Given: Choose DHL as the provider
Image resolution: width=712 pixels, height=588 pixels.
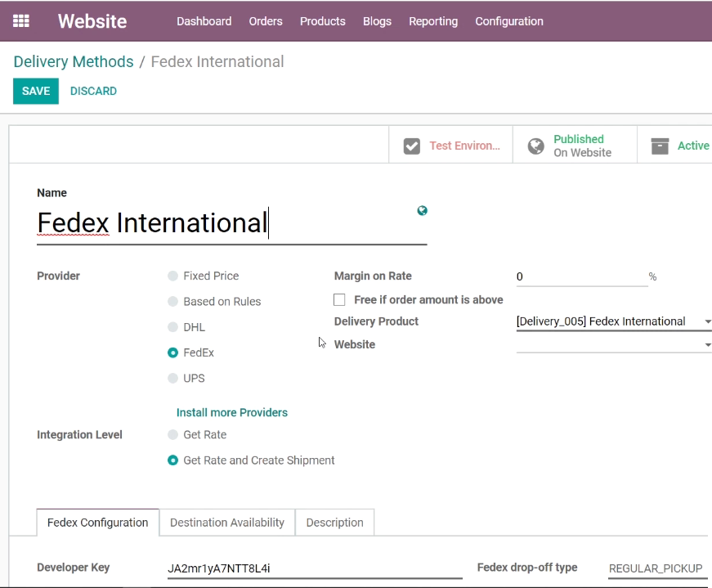Looking at the screenshot, I should (x=172, y=327).
